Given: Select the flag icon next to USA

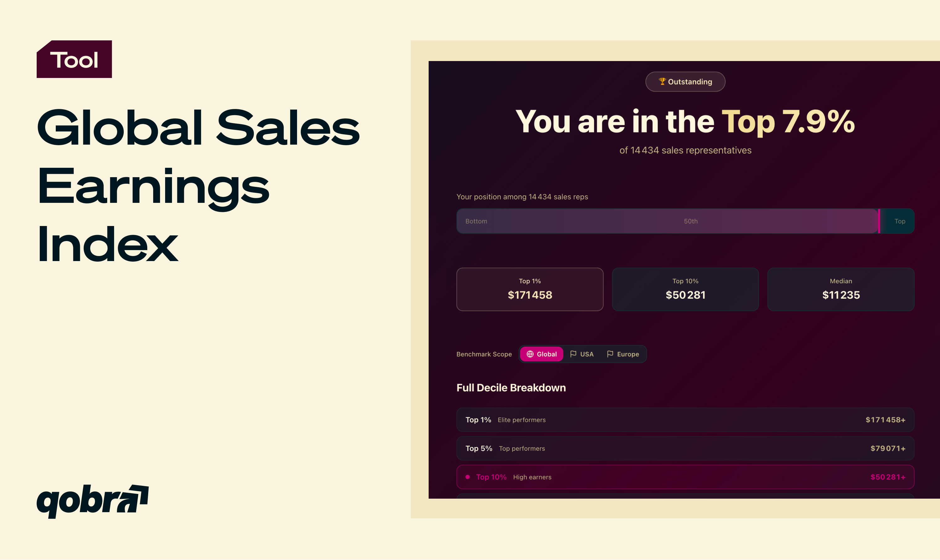Looking at the screenshot, I should 574,354.
